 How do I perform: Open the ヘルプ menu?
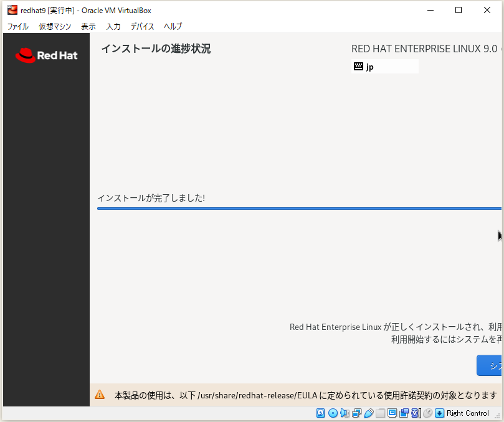(173, 26)
